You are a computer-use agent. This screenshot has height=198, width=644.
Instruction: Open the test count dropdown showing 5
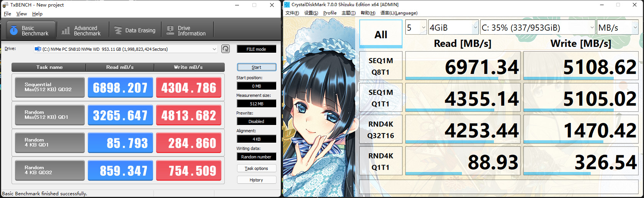pos(416,27)
